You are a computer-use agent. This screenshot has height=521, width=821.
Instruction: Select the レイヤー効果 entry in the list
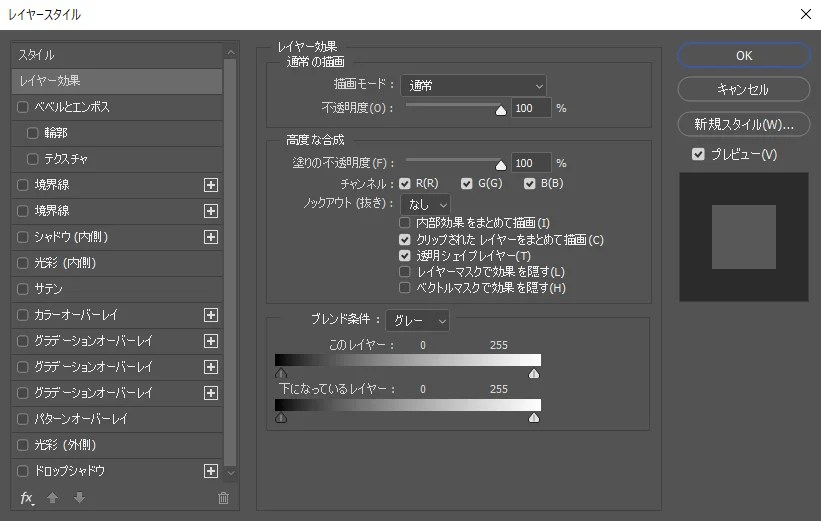click(117, 81)
